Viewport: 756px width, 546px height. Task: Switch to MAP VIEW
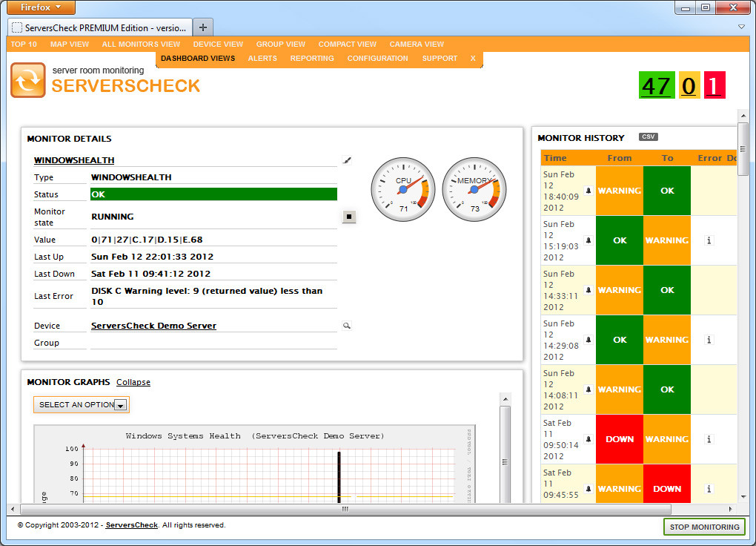point(70,45)
